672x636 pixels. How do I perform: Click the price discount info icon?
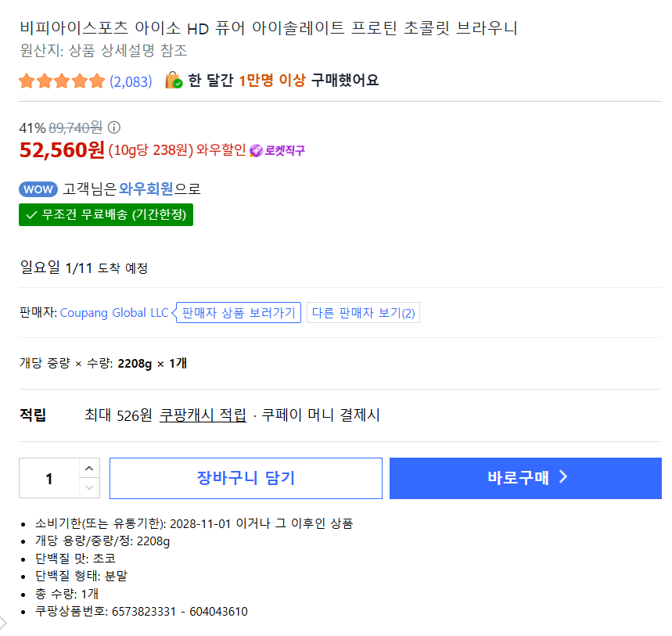[115, 128]
